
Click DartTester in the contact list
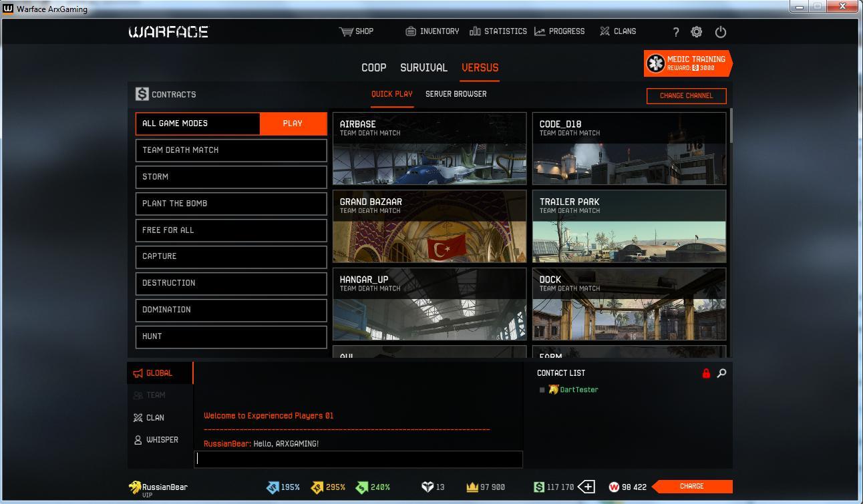pyautogui.click(x=579, y=390)
